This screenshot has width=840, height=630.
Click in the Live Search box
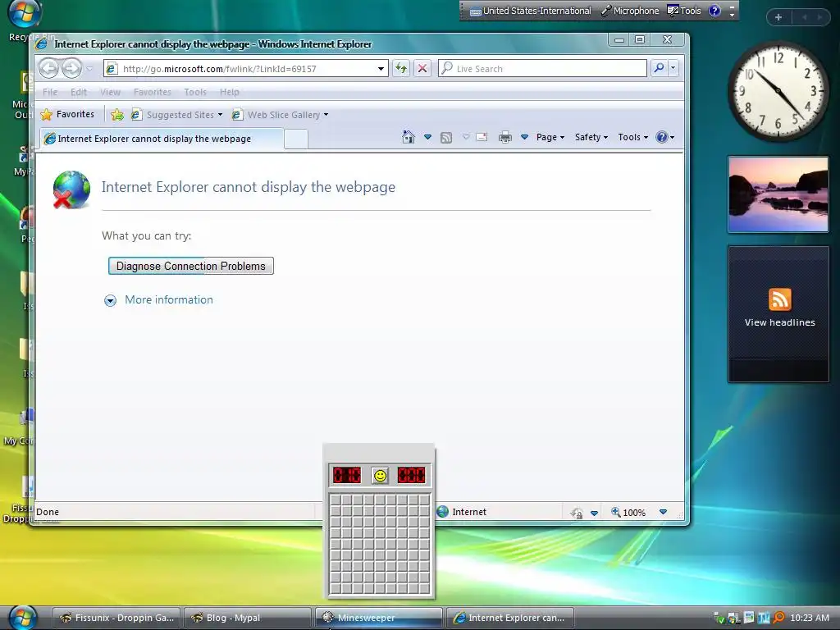pos(542,69)
